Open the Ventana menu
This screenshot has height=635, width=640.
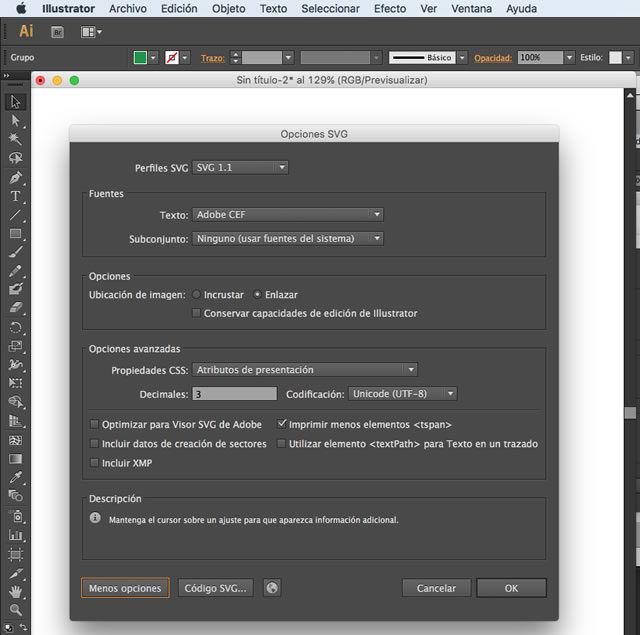471,9
